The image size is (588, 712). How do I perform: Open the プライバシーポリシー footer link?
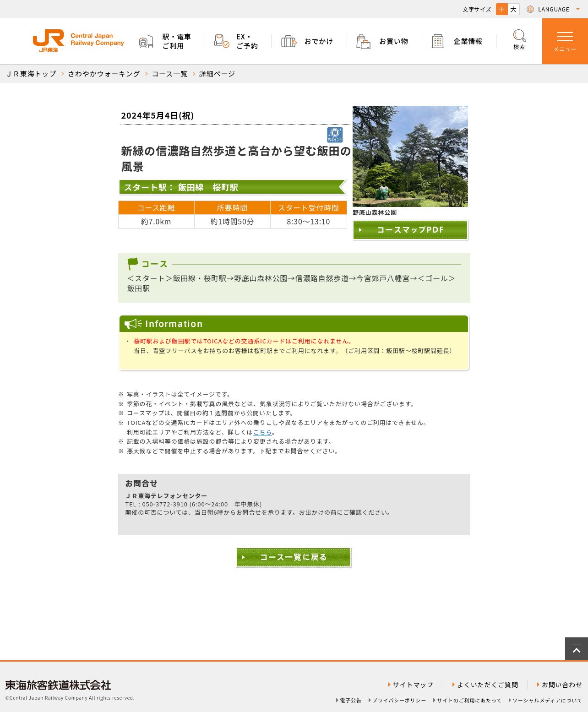click(x=399, y=701)
